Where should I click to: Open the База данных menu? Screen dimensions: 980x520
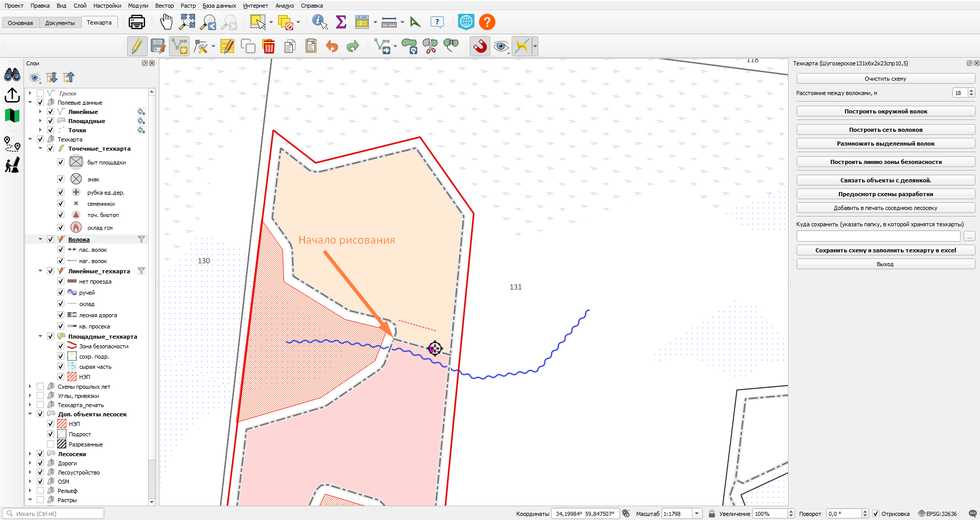point(219,6)
